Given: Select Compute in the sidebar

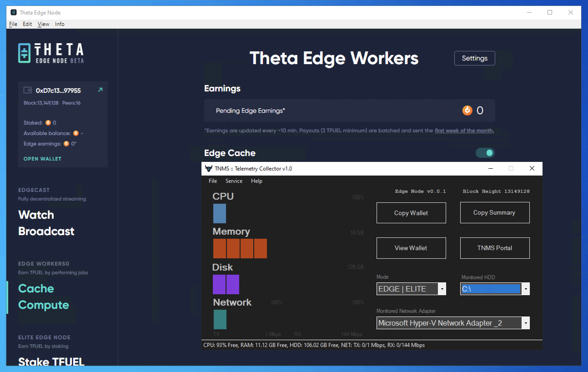Looking at the screenshot, I should pos(44,305).
